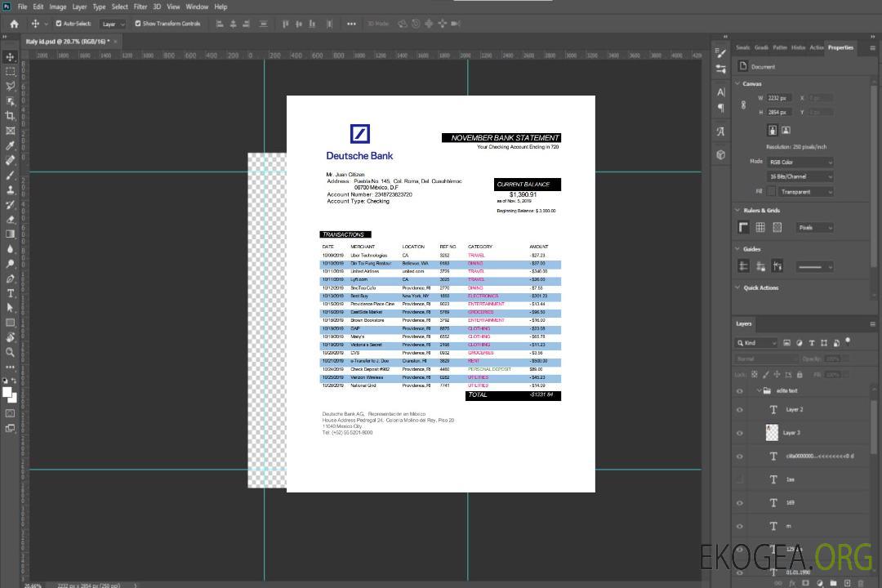Set canvas to landscape orientation
This screenshot has width=882, height=588.
click(786, 130)
